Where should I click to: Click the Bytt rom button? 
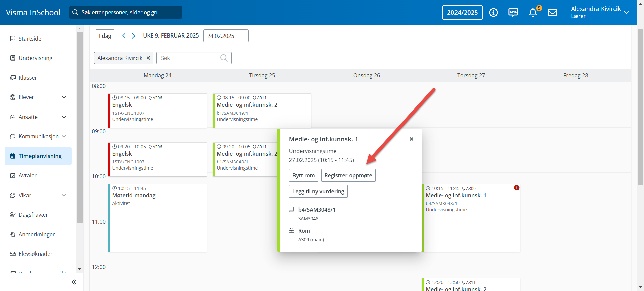click(x=303, y=175)
